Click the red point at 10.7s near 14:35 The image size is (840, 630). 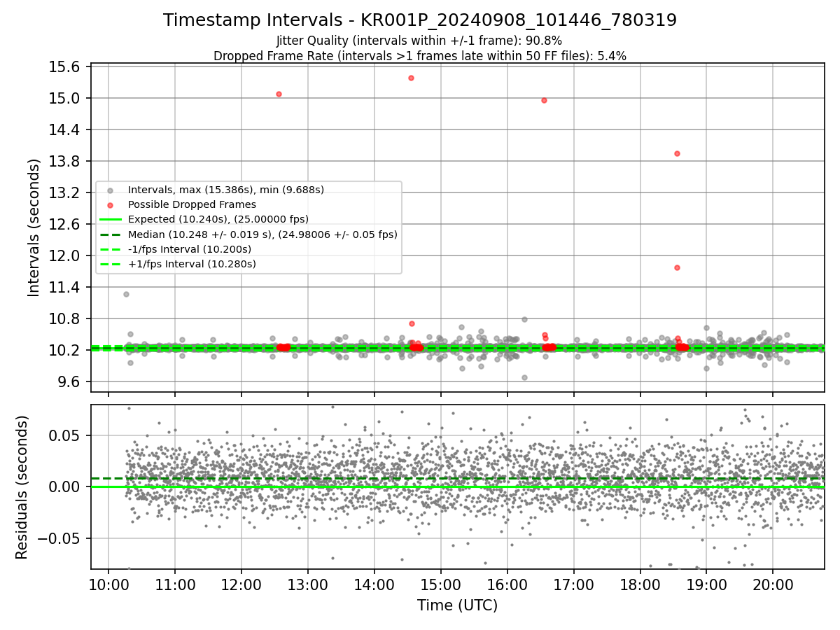point(412,323)
